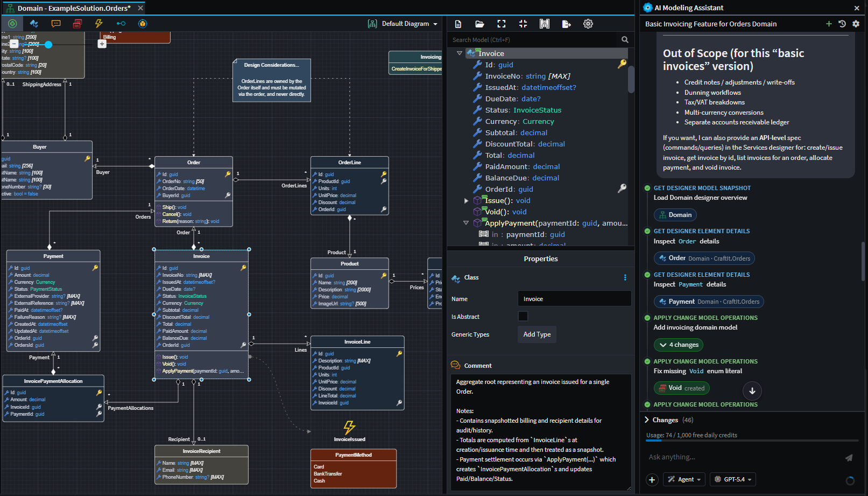Click the red stacked-windows toolbar icon

(x=77, y=24)
